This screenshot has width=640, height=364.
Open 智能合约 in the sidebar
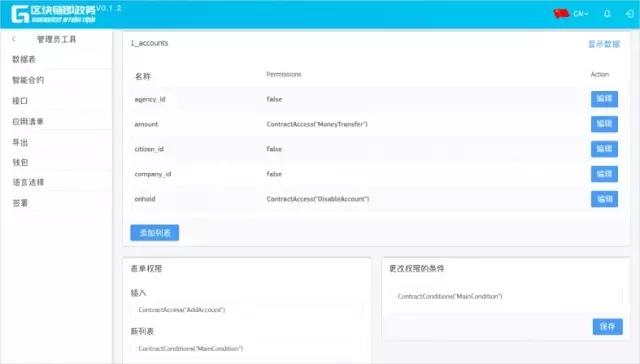click(28, 80)
